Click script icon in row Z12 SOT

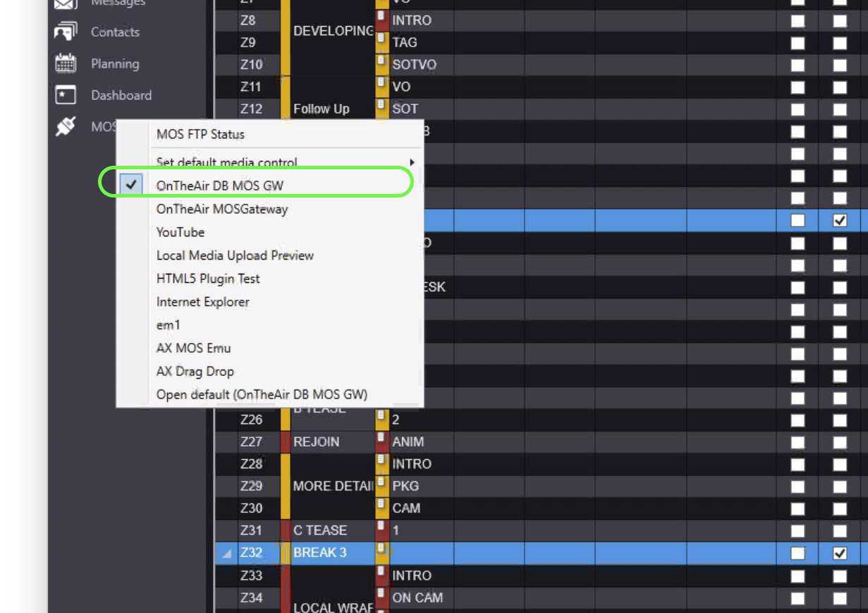(x=381, y=106)
